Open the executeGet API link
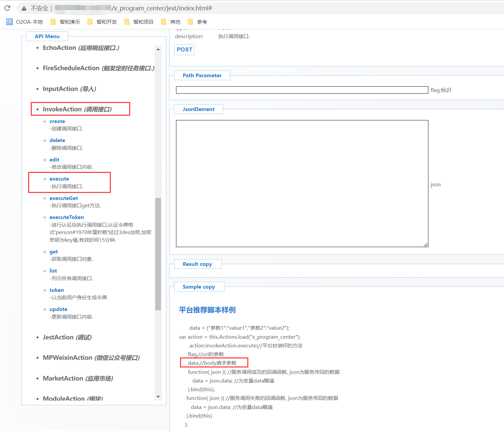 64,198
